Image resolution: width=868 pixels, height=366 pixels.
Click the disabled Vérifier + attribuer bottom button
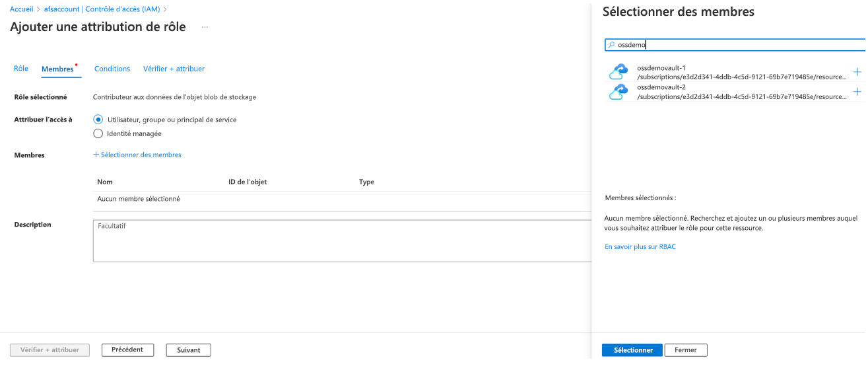click(x=50, y=350)
